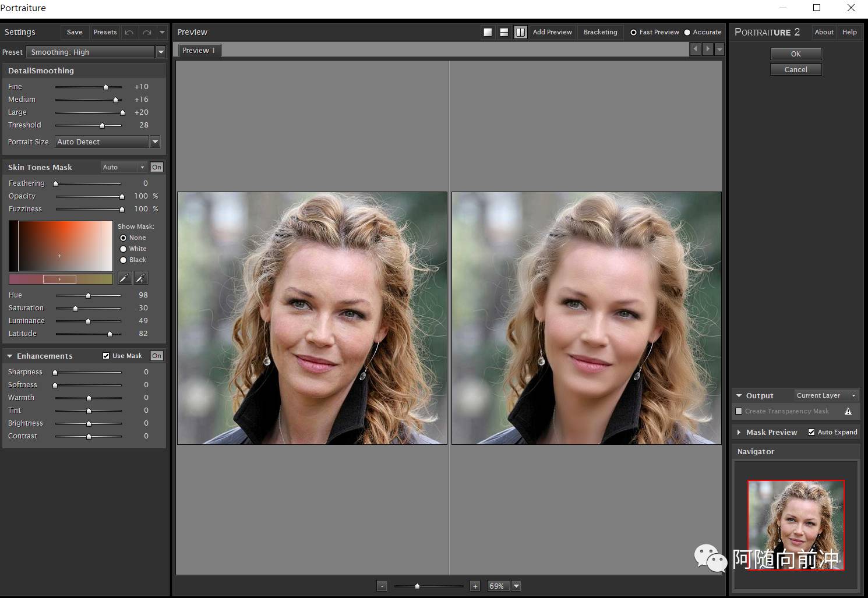Screen dimensions: 868x598
Task: Select horizontal split preview layout icon
Action: (504, 32)
